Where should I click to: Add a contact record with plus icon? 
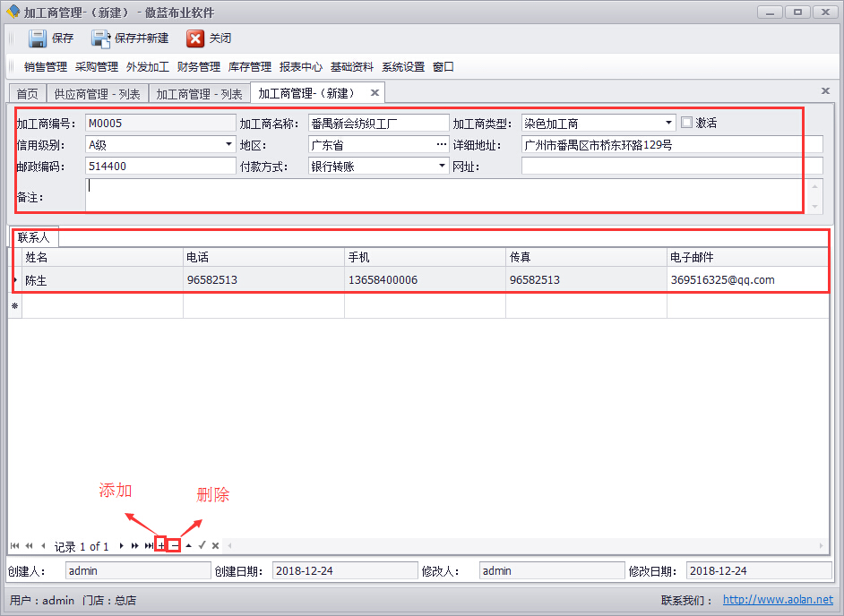(x=160, y=545)
